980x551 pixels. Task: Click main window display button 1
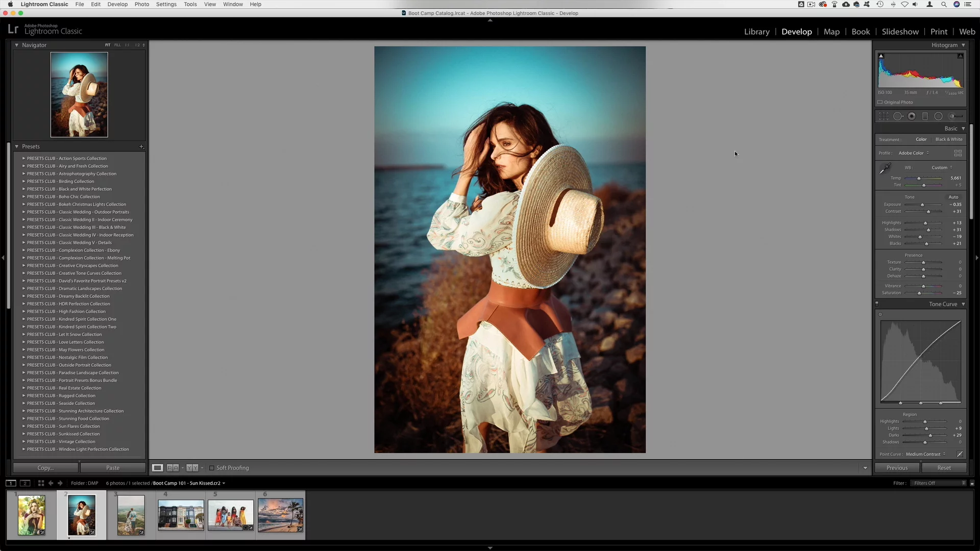11,483
